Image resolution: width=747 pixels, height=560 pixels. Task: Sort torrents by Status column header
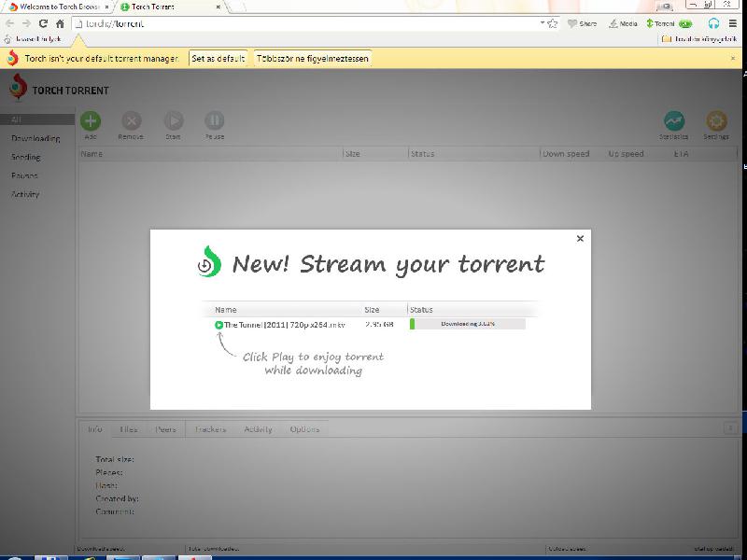click(x=474, y=154)
